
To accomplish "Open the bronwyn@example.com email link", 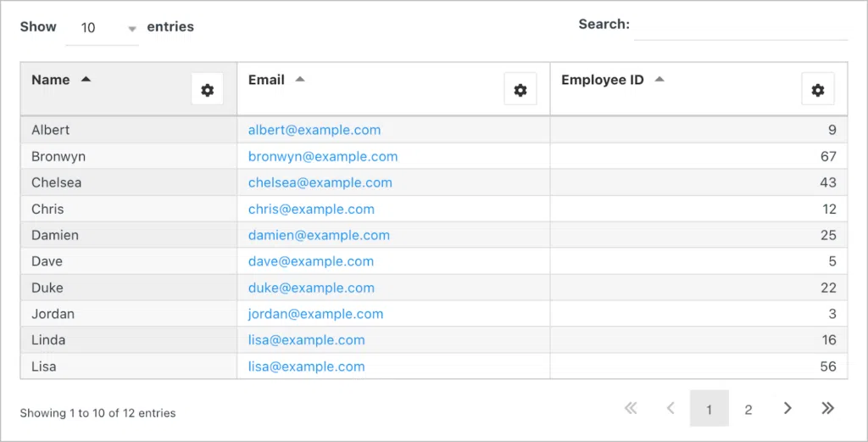I will (322, 157).
